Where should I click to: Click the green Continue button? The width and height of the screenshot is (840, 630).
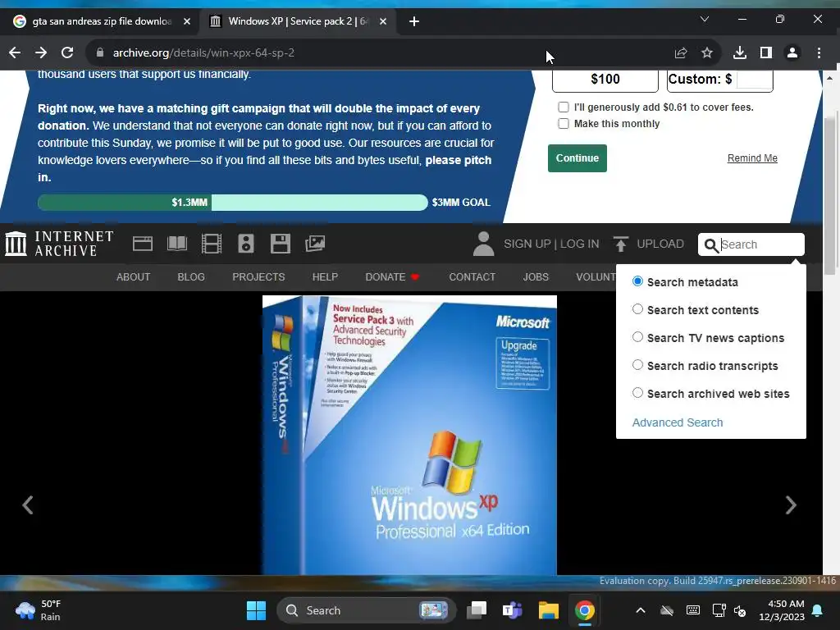[577, 158]
